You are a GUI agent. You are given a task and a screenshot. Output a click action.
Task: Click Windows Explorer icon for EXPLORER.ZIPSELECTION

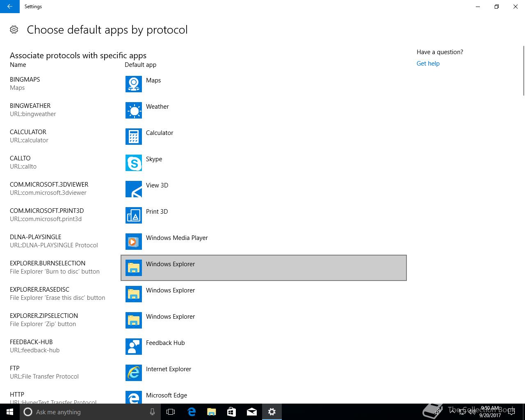tap(134, 320)
